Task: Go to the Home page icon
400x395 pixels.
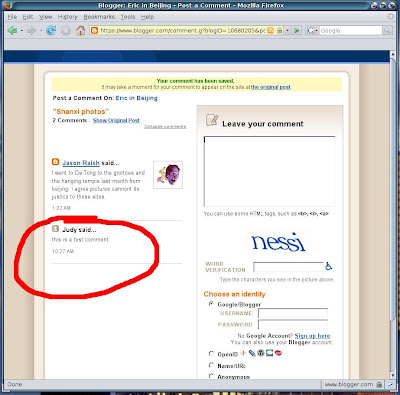Action: coord(80,31)
